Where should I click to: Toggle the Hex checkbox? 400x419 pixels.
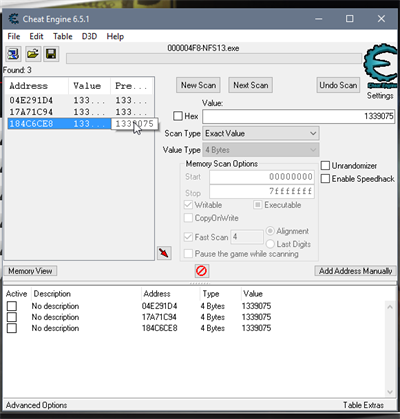(178, 116)
